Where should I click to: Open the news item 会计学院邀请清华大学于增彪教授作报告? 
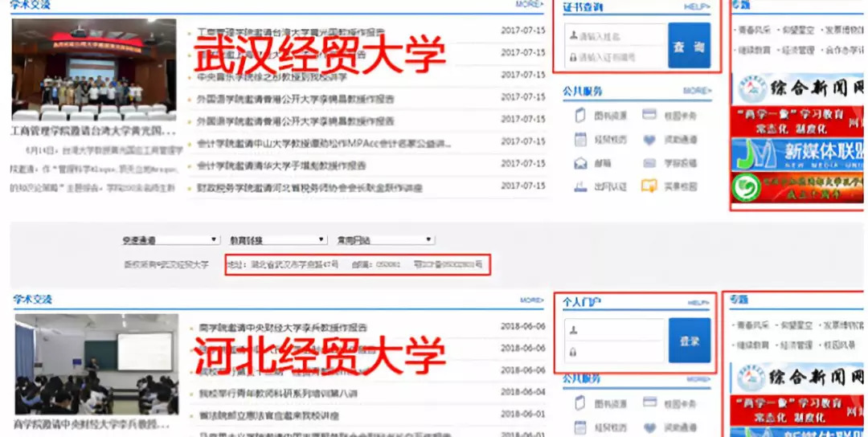(281, 165)
